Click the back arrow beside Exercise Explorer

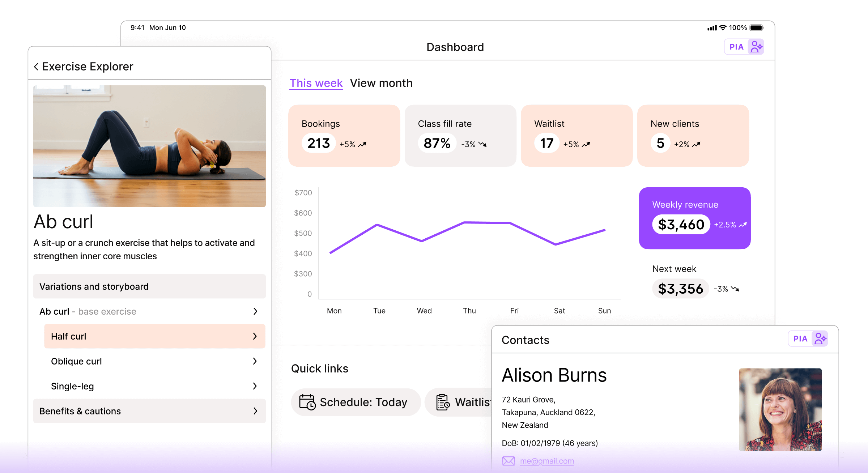coord(36,67)
